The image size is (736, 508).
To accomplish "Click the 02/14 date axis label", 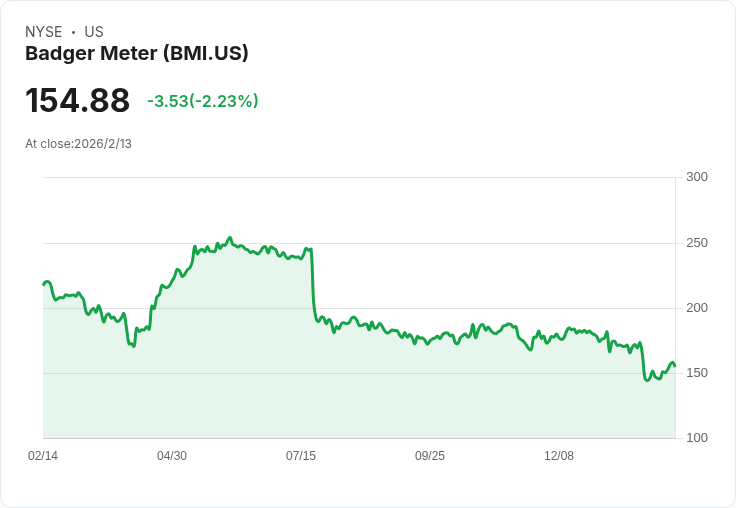I will 43,456.
